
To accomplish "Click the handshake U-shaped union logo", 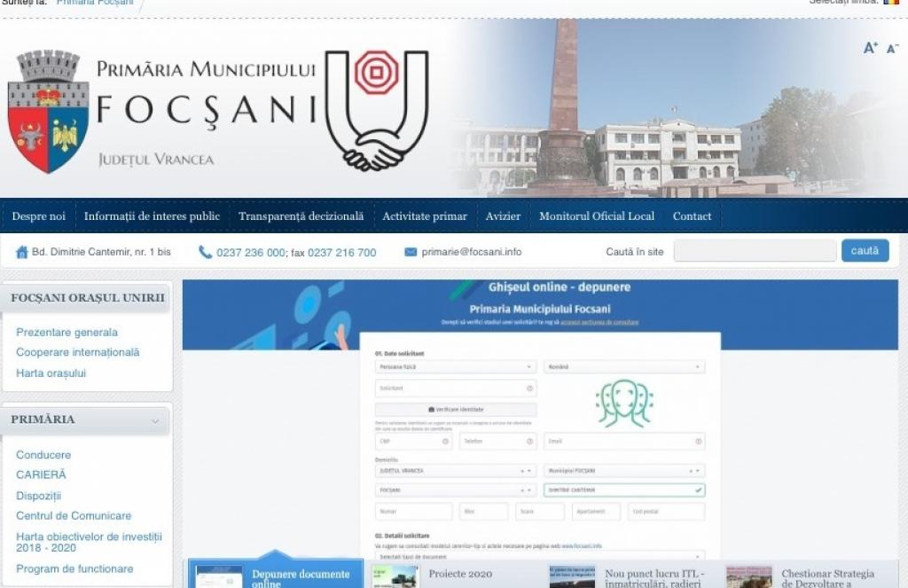I will pos(376,110).
